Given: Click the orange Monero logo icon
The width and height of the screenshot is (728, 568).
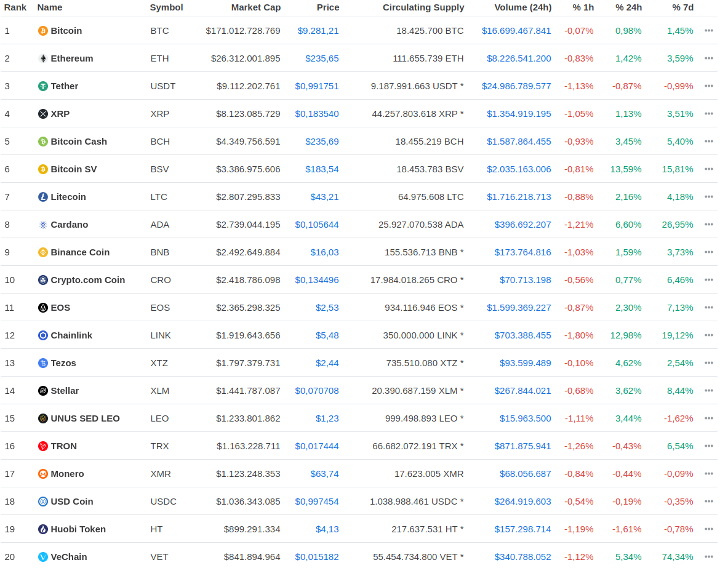Looking at the screenshot, I should point(42,474).
